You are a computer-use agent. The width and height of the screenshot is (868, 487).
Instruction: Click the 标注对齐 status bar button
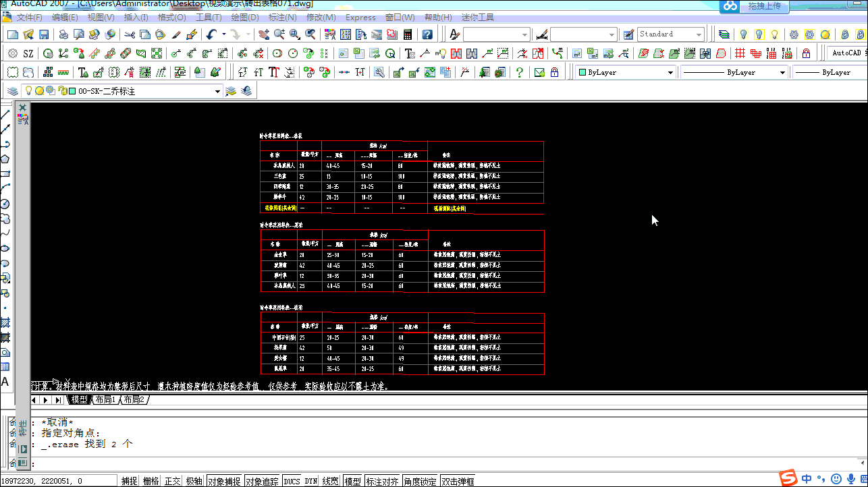point(383,481)
